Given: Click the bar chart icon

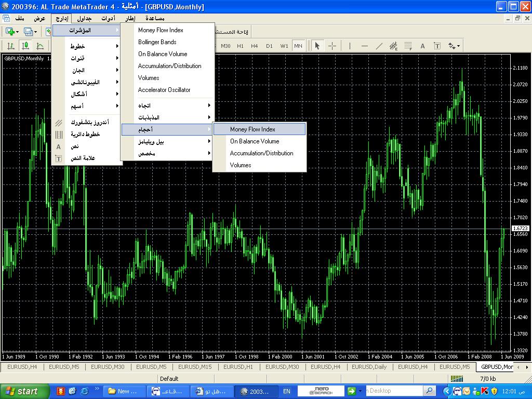Looking at the screenshot, I should [x=10, y=46].
